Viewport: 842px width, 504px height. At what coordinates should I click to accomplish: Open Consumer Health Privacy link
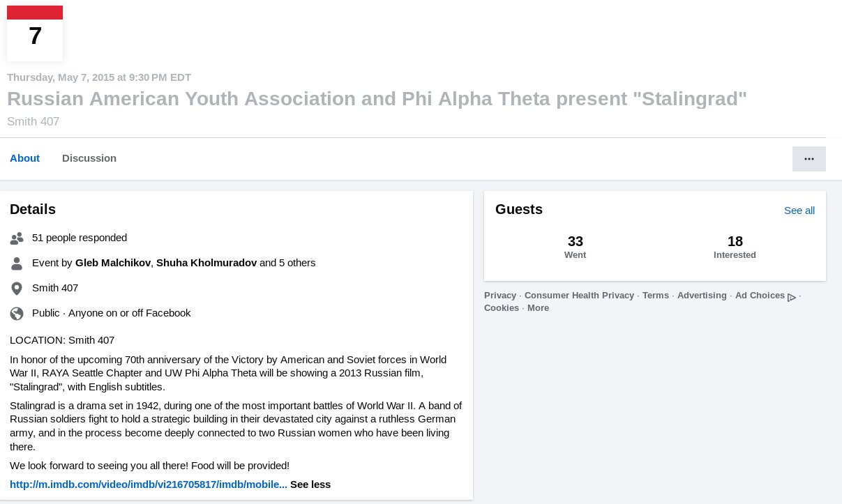[579, 296]
